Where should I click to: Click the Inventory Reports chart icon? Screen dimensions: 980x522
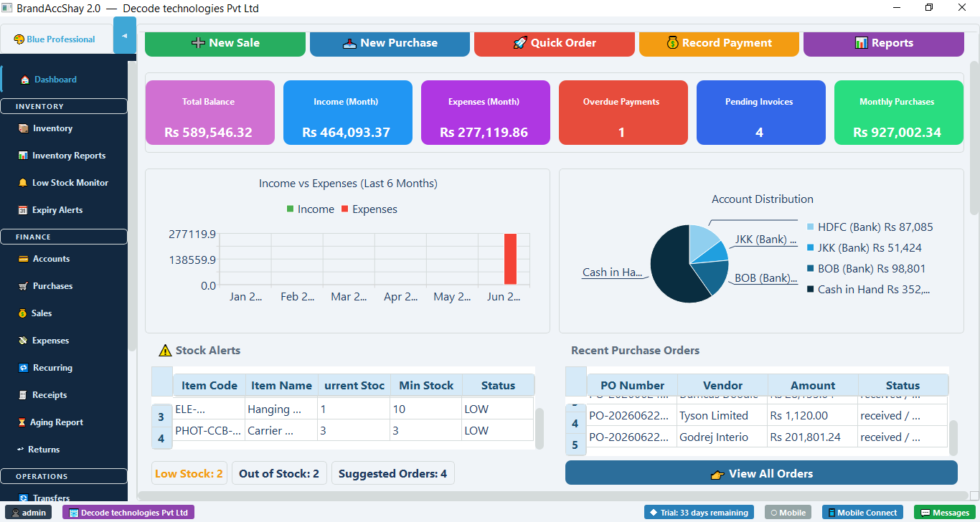click(x=24, y=156)
